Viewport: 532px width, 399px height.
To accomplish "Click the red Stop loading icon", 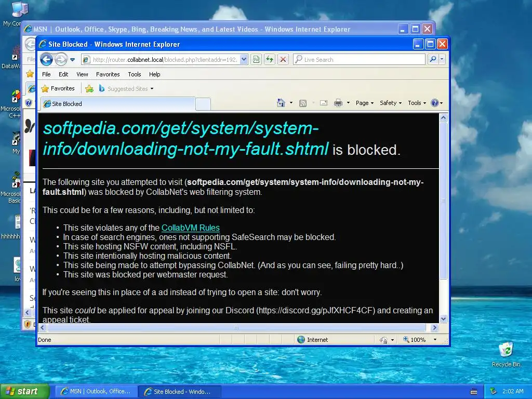I will 283,60.
